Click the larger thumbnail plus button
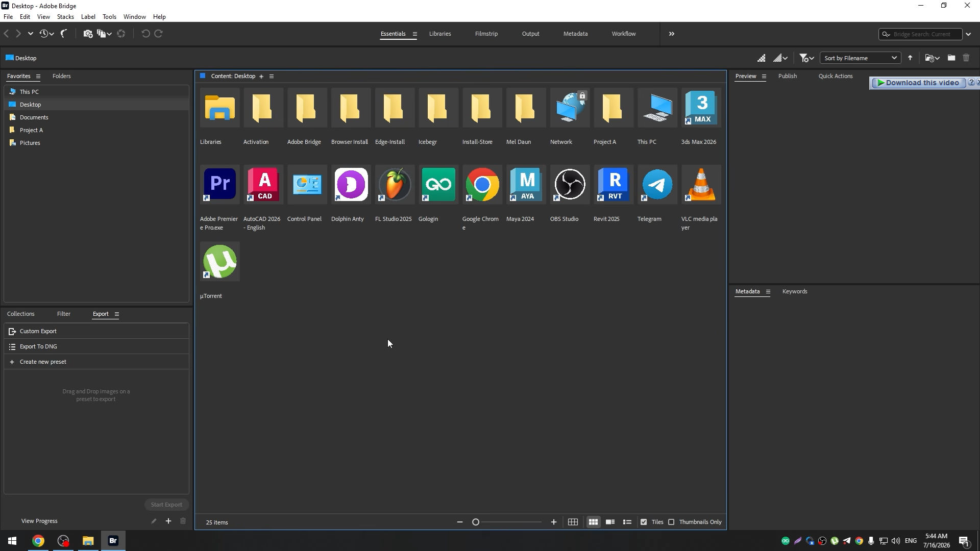 pos(553,522)
